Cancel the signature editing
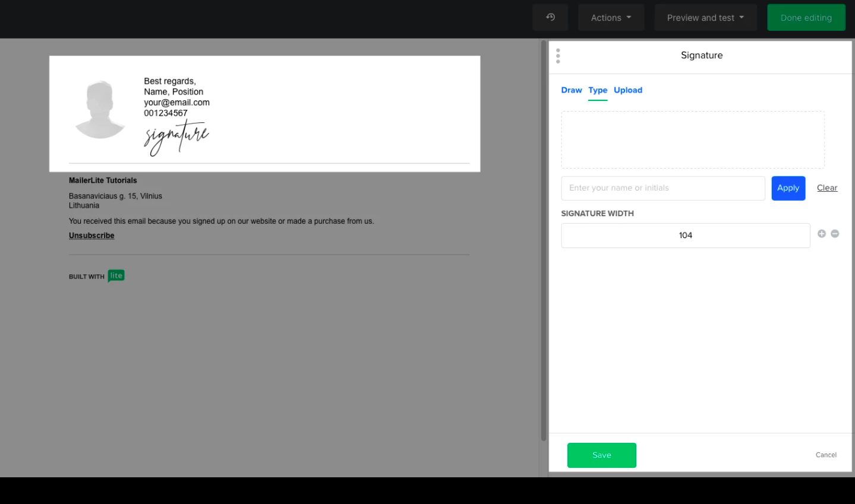Image resolution: width=855 pixels, height=504 pixels. [826, 455]
